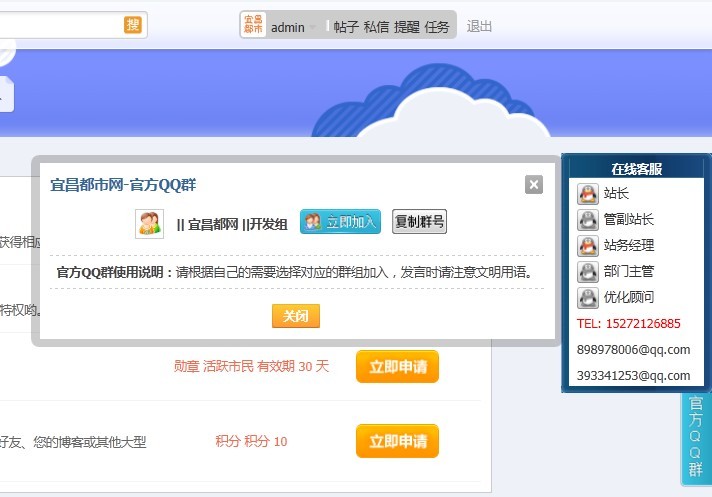Click the 898978006@qq.com email
Viewport: 712px width, 497px height.
633,350
